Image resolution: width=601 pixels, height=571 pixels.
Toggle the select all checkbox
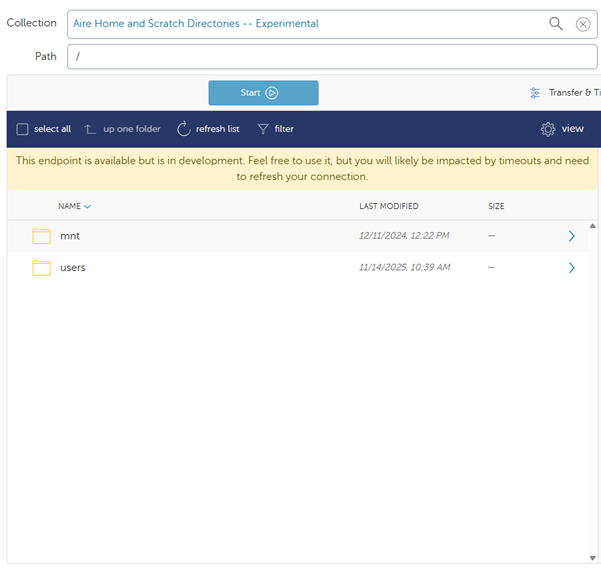click(23, 129)
